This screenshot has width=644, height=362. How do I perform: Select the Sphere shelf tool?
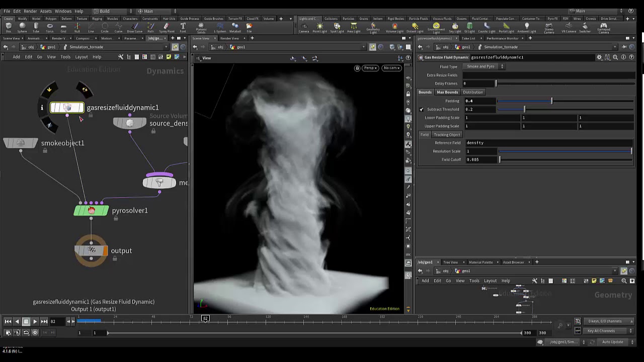pyautogui.click(x=22, y=28)
